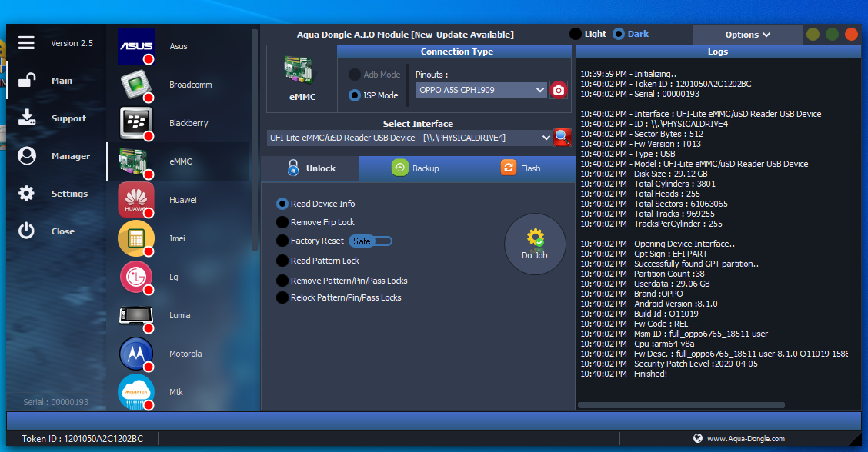Image resolution: width=868 pixels, height=452 pixels.
Task: Select the Factory Reset option
Action: [282, 241]
